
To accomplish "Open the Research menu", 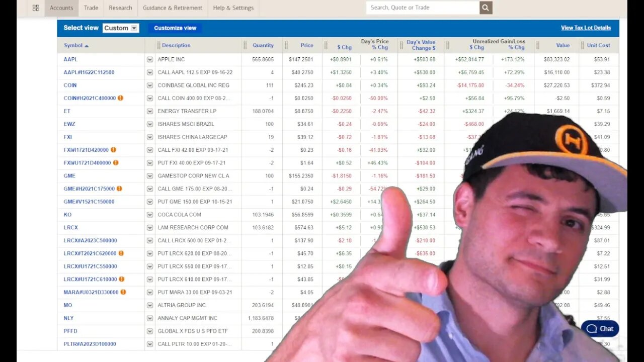I will coord(120,8).
